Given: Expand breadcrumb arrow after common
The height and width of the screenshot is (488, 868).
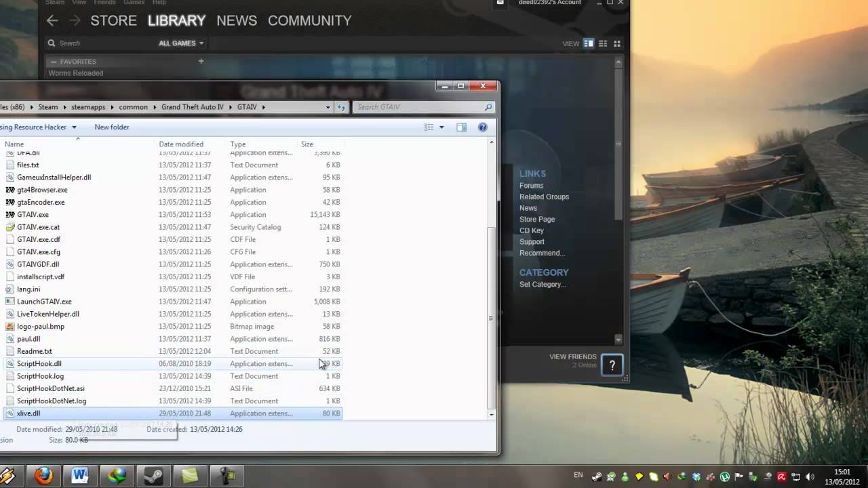Looking at the screenshot, I should click(155, 107).
